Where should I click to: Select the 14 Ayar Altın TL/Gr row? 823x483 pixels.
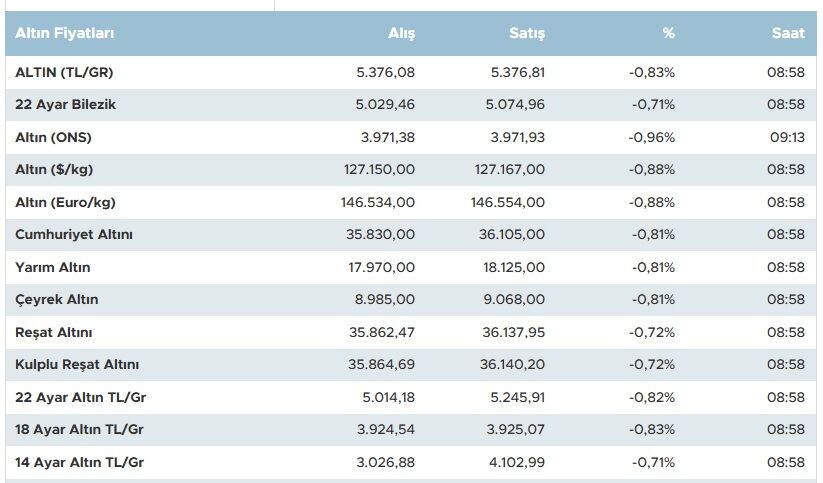[x=411, y=463]
